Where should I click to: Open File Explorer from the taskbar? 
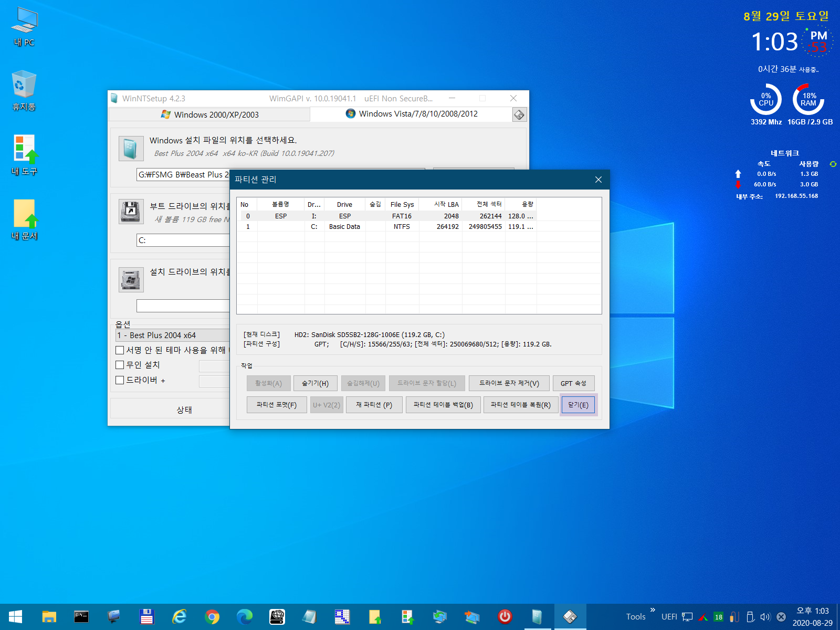tap(49, 617)
